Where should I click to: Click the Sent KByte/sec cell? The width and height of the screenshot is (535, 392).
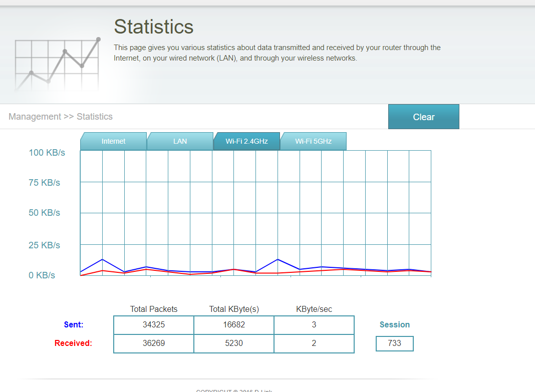(314, 325)
